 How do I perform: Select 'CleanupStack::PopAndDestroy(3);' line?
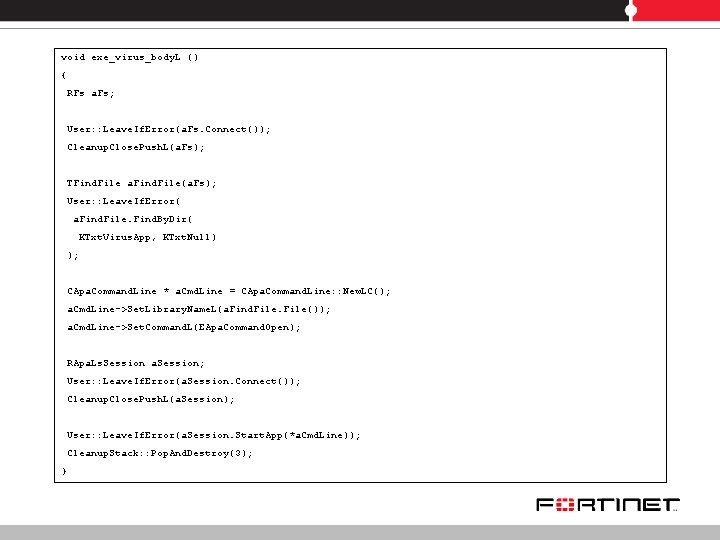(x=160, y=453)
